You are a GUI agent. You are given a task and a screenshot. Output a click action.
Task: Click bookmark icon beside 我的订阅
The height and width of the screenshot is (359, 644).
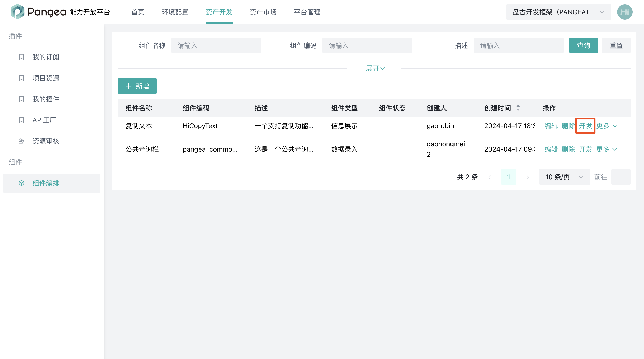point(22,57)
